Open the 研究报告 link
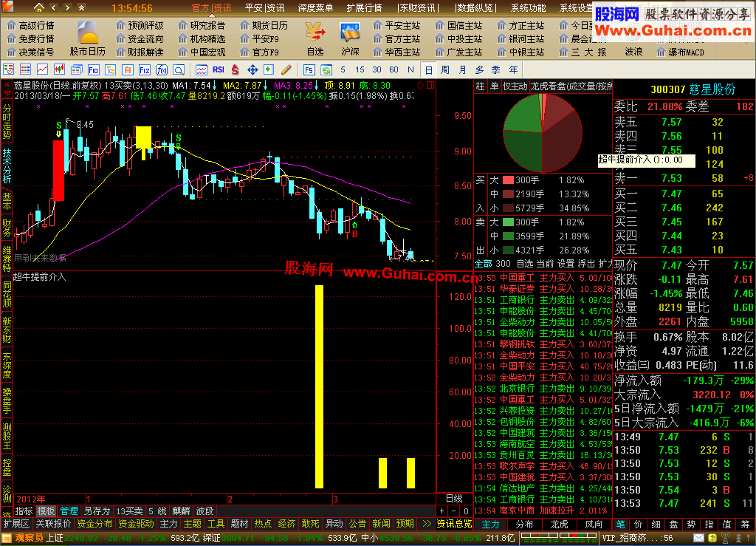This screenshot has width=756, height=546. click(202, 26)
